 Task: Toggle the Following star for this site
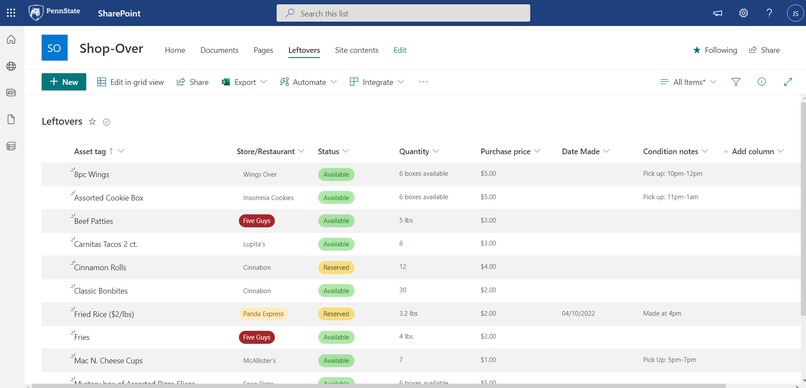tap(715, 50)
